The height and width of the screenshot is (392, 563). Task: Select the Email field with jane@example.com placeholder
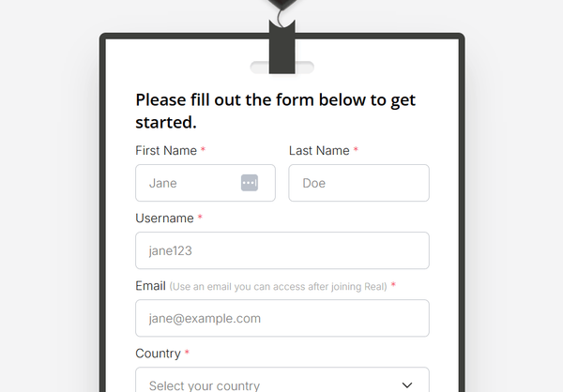coord(282,318)
